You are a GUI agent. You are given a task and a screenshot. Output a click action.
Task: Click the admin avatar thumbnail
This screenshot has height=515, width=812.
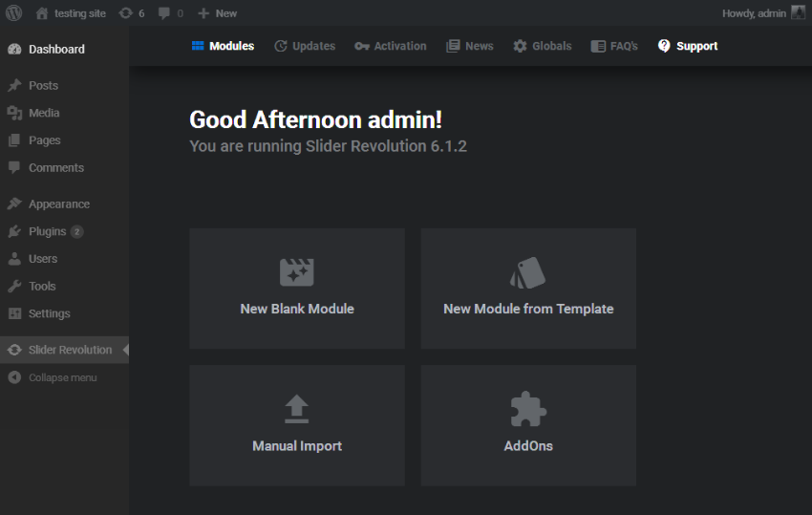(798, 13)
